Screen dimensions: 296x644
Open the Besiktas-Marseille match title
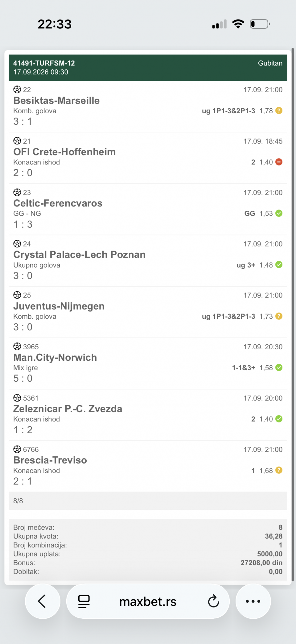click(x=56, y=100)
